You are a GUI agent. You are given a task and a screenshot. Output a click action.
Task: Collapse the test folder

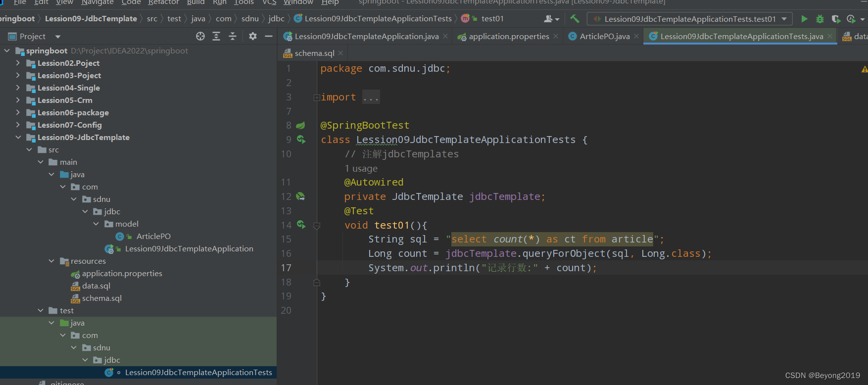point(41,310)
